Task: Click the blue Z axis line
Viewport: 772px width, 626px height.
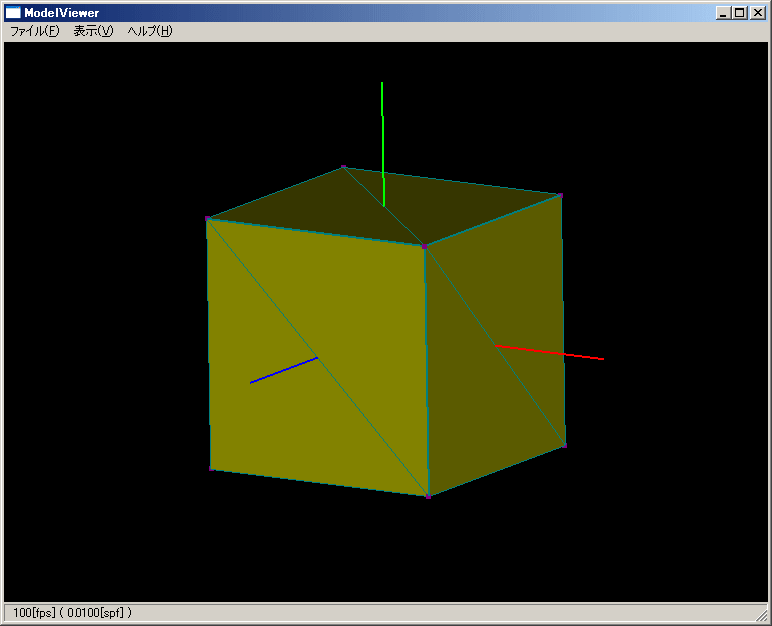Action: tap(284, 370)
